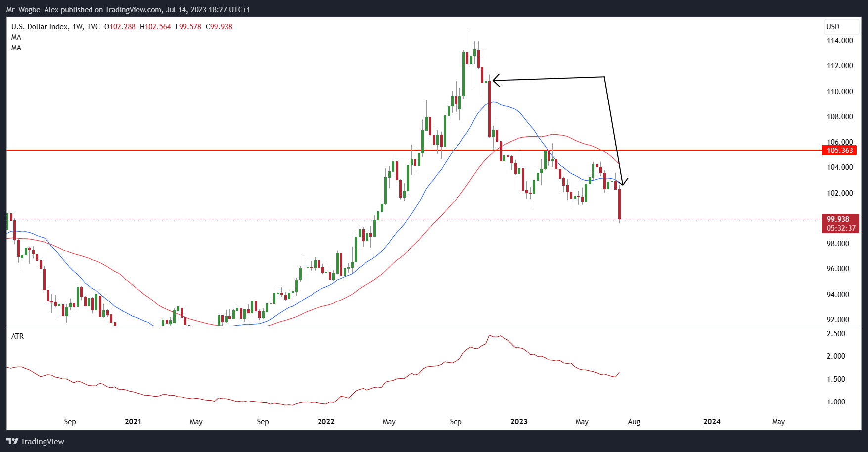The image size is (868, 452).
Task: Click the 108.000 price scale value
Action: pyautogui.click(x=840, y=117)
